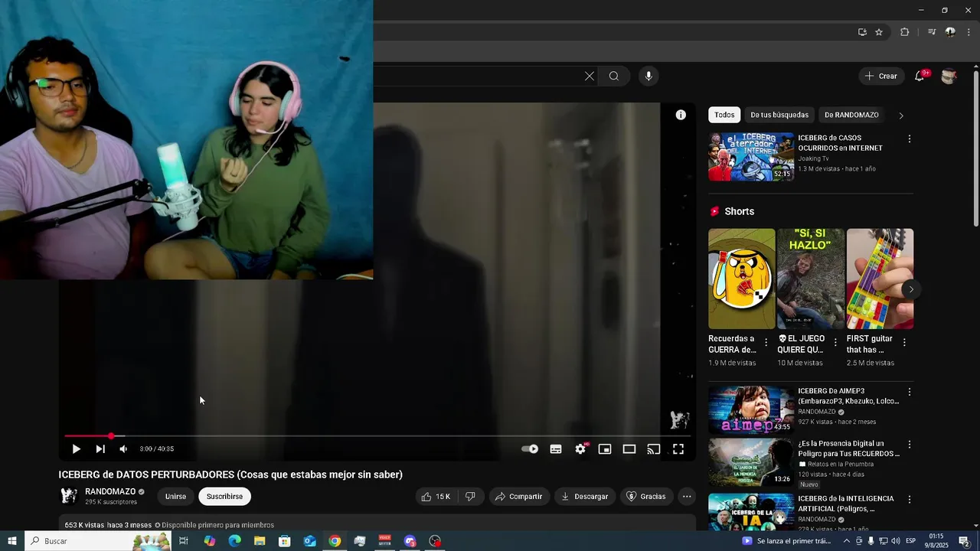
Task: Clear the YouTube search box text
Action: 590,76
